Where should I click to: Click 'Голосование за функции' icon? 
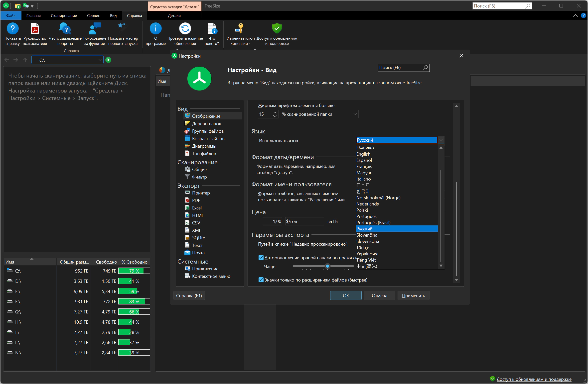95,29
